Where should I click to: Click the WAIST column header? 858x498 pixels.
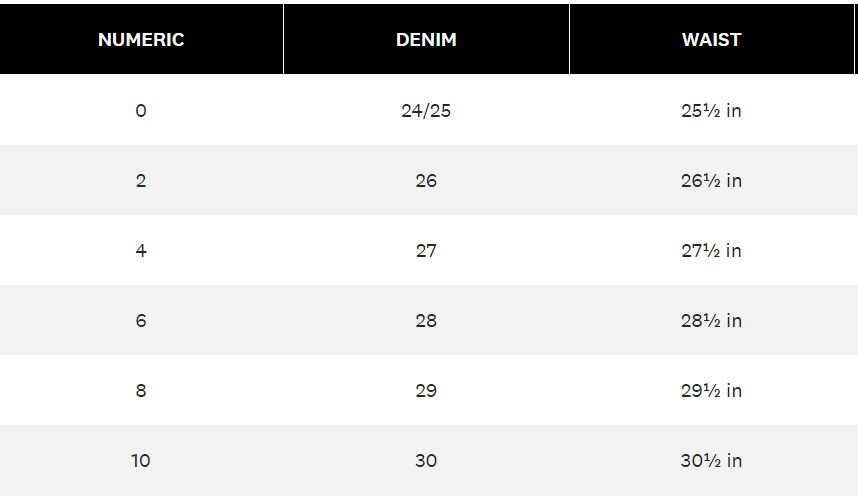click(x=711, y=40)
